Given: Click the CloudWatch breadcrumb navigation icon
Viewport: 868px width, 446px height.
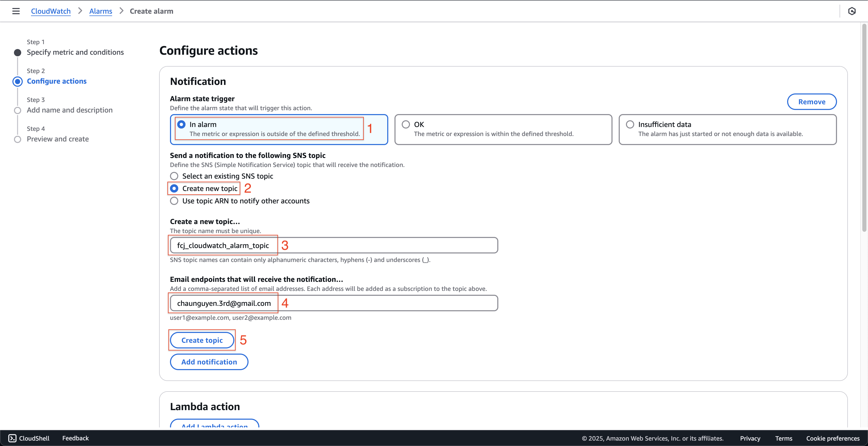Looking at the screenshot, I should coord(51,11).
